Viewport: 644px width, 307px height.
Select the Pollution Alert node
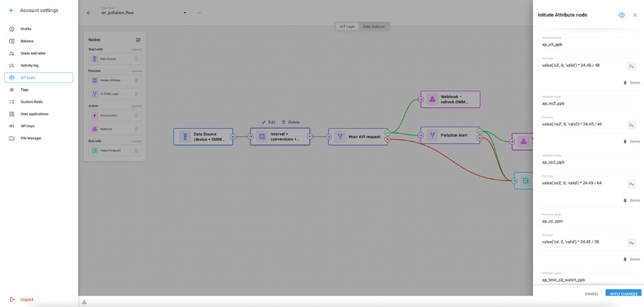pyautogui.click(x=450, y=135)
